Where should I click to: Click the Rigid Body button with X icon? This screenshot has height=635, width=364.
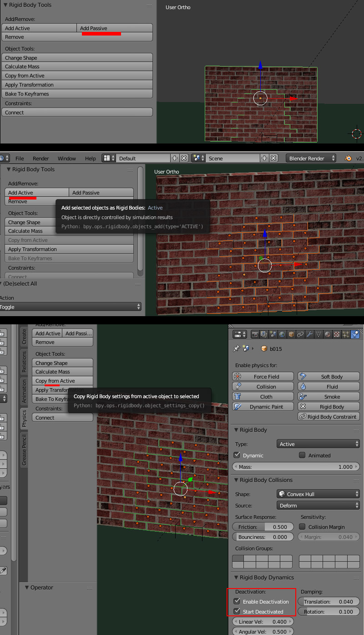pyautogui.click(x=329, y=407)
